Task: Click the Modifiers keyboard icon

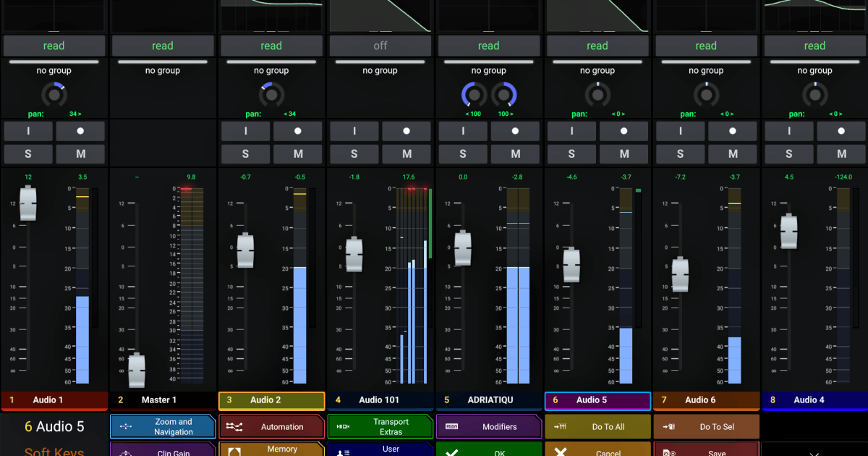Action: pos(451,426)
